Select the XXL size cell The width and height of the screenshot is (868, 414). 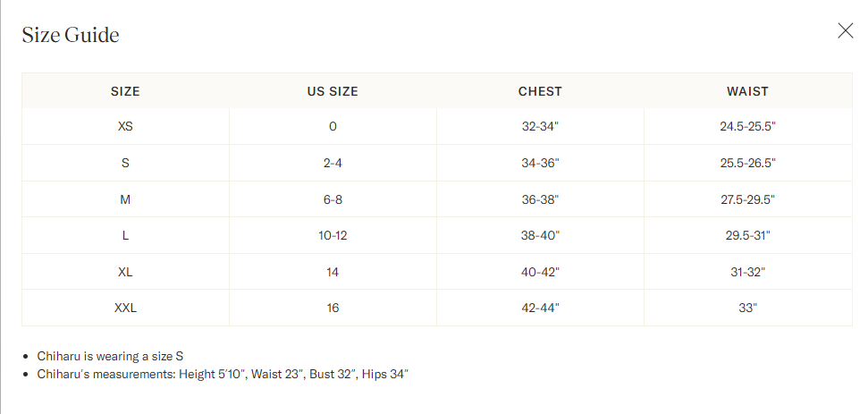click(x=125, y=308)
